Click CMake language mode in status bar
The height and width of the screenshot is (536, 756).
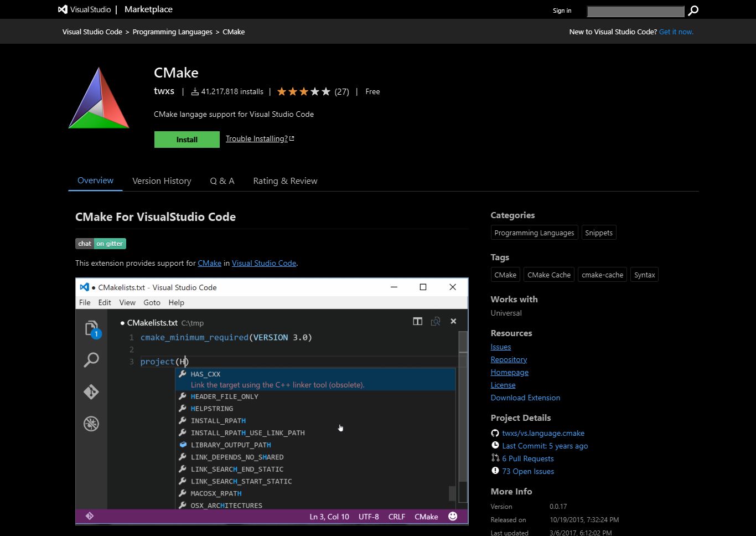pyautogui.click(x=426, y=517)
